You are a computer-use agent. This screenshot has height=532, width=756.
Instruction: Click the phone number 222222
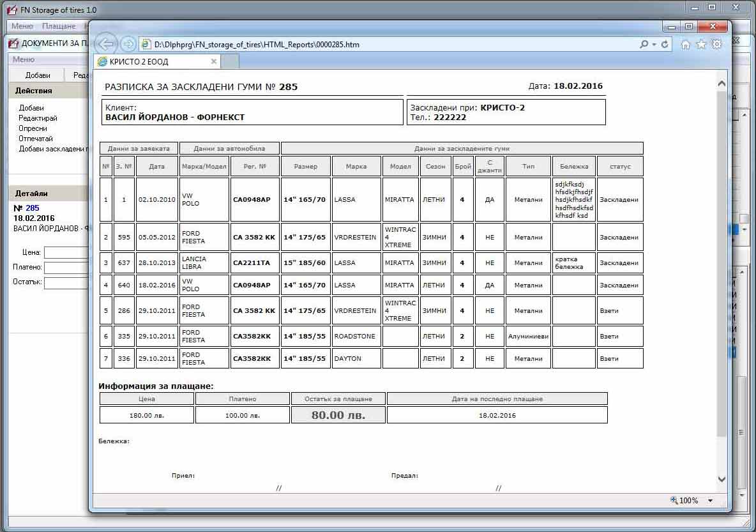[450, 118]
